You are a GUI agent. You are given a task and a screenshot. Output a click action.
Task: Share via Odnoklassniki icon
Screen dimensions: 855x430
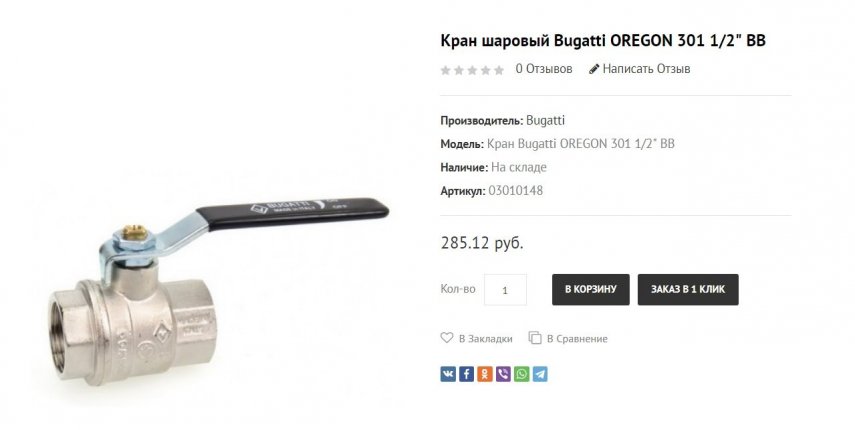pos(485,374)
